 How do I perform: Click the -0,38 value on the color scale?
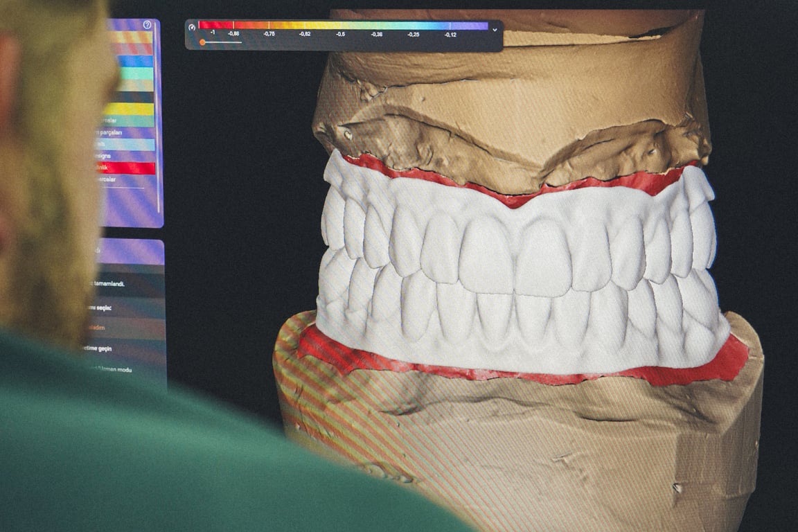tap(377, 35)
